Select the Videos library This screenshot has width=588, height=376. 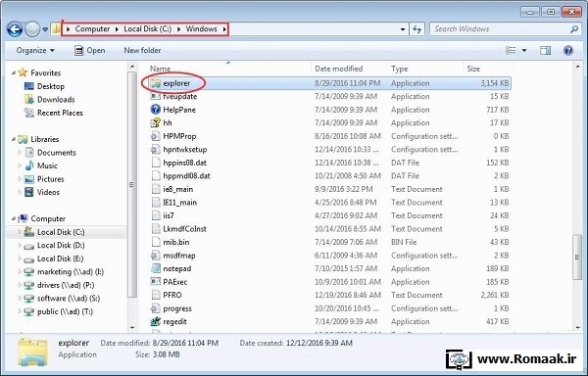click(41, 192)
